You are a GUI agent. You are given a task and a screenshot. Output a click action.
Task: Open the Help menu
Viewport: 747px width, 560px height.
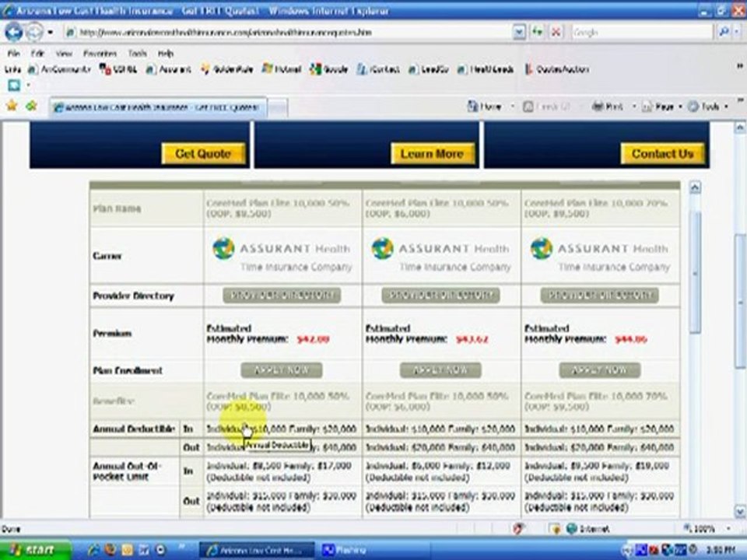[x=165, y=54]
